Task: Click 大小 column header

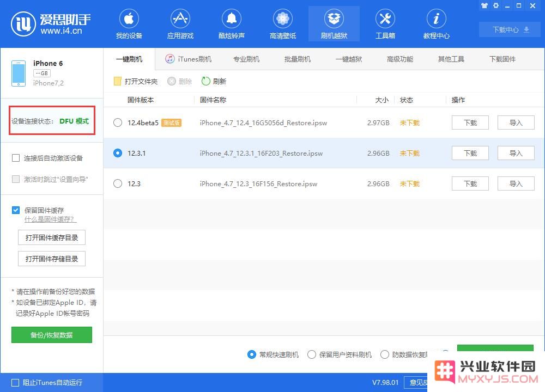Action: click(381, 100)
